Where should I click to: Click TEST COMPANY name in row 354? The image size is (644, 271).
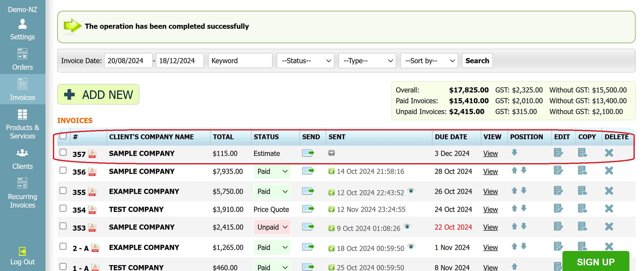(136, 209)
